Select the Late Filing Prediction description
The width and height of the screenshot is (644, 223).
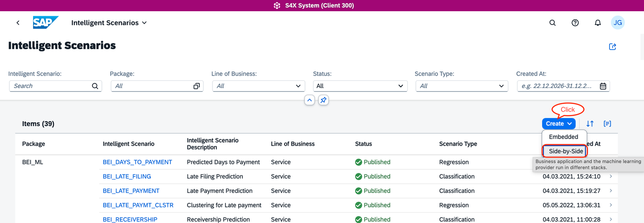tap(215, 177)
